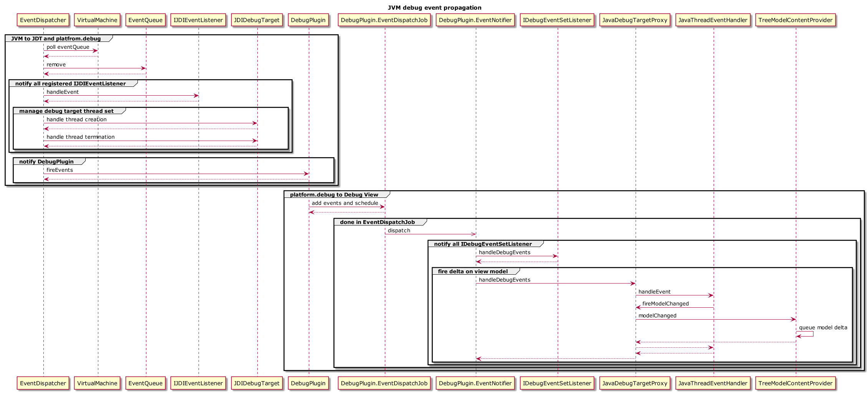Image resolution: width=868 pixels, height=393 pixels.
Task: Select the bottom IDebugEventSetListener participant box
Action: tap(557, 383)
